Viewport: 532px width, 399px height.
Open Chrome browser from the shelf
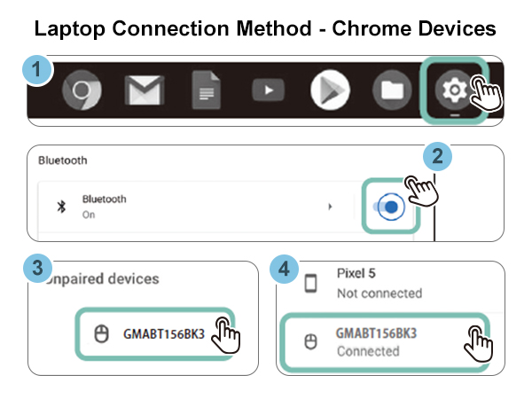(82, 90)
